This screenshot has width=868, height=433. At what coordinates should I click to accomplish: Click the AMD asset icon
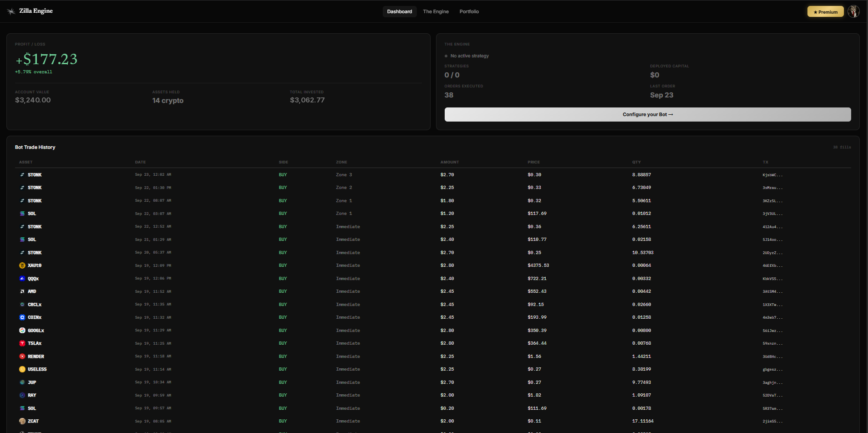point(22,291)
